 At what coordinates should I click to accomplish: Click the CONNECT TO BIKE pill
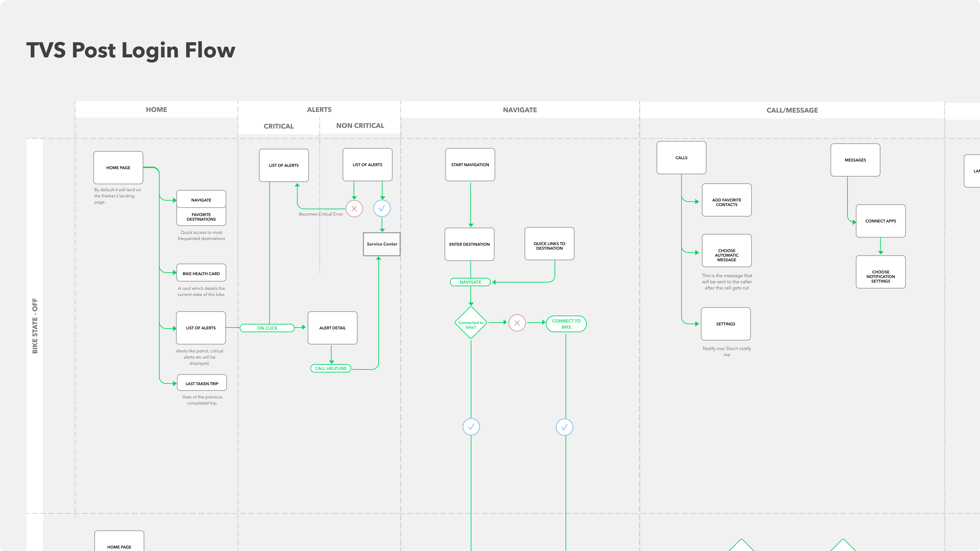(566, 324)
